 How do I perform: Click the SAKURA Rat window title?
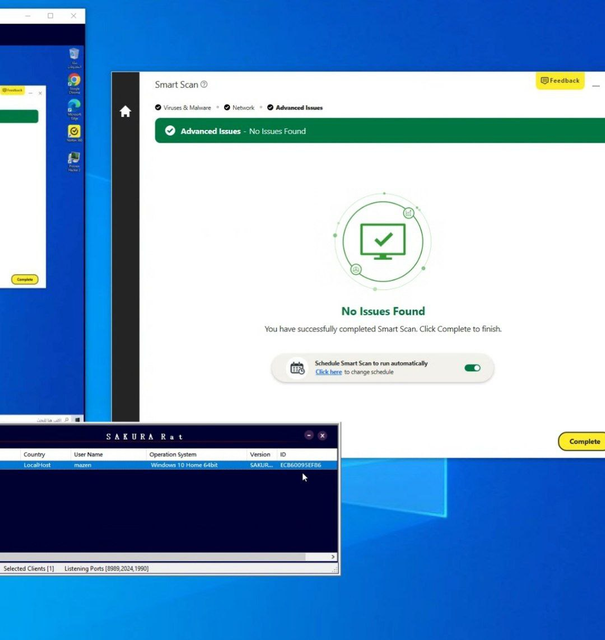(145, 437)
